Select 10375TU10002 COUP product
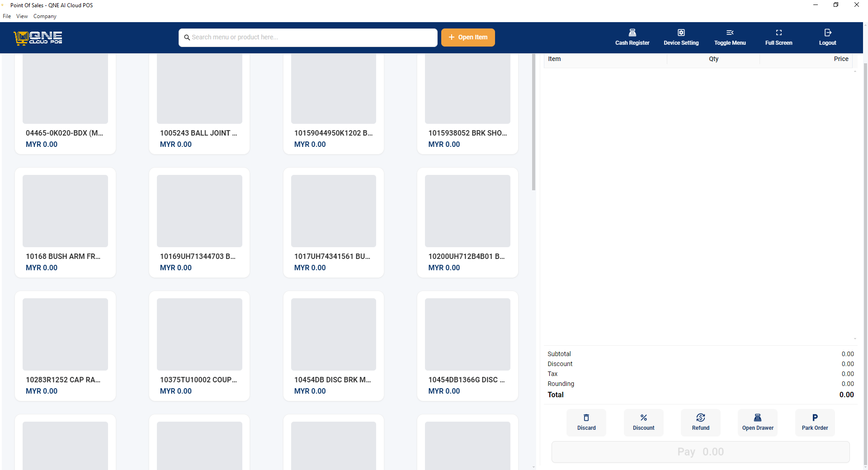868x470 pixels. tap(199, 346)
